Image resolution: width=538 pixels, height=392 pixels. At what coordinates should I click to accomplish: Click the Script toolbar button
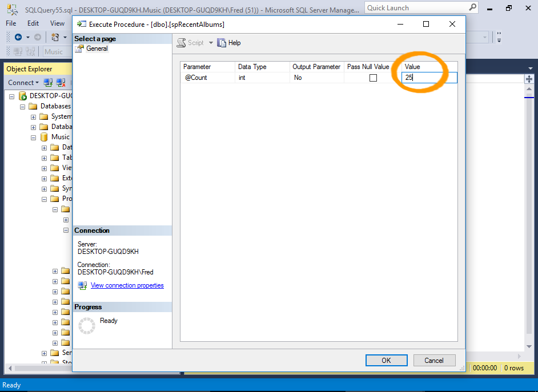pyautogui.click(x=190, y=43)
